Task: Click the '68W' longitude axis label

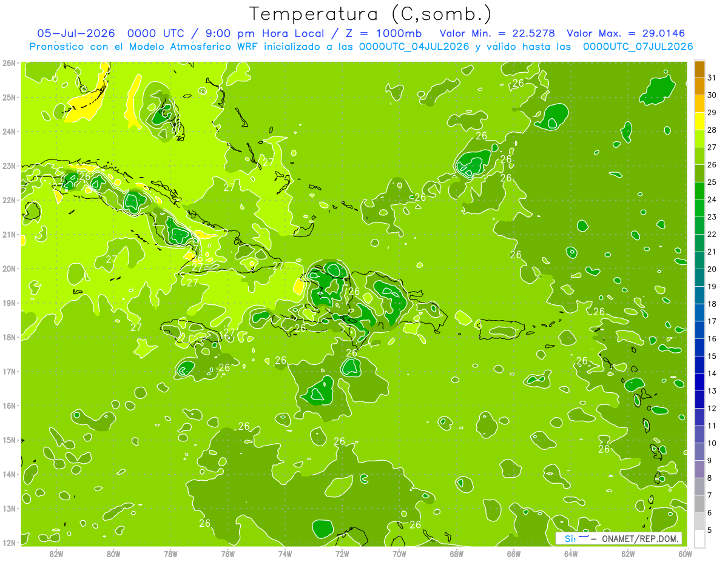Action: click(456, 554)
